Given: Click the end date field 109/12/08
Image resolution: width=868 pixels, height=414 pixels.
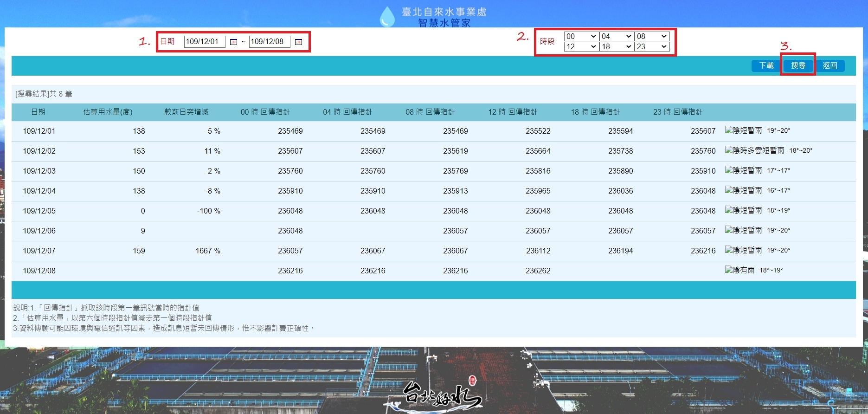Looking at the screenshot, I should tap(269, 42).
